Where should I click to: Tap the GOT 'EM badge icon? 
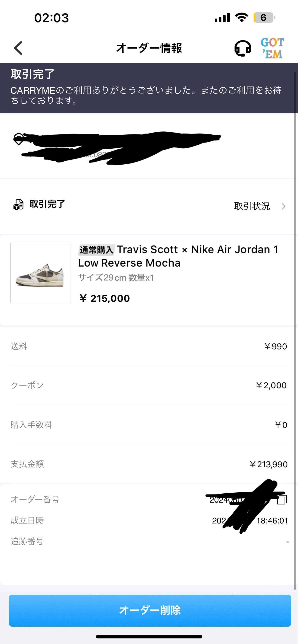tap(272, 48)
